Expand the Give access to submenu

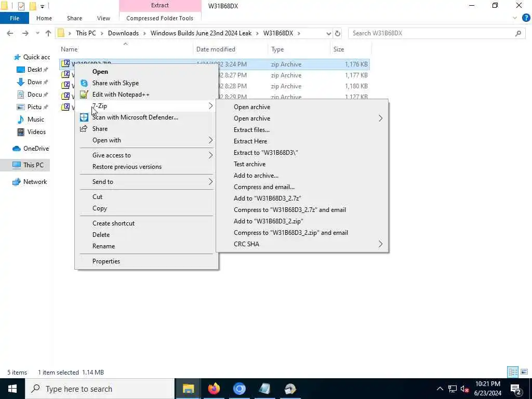tap(210, 155)
